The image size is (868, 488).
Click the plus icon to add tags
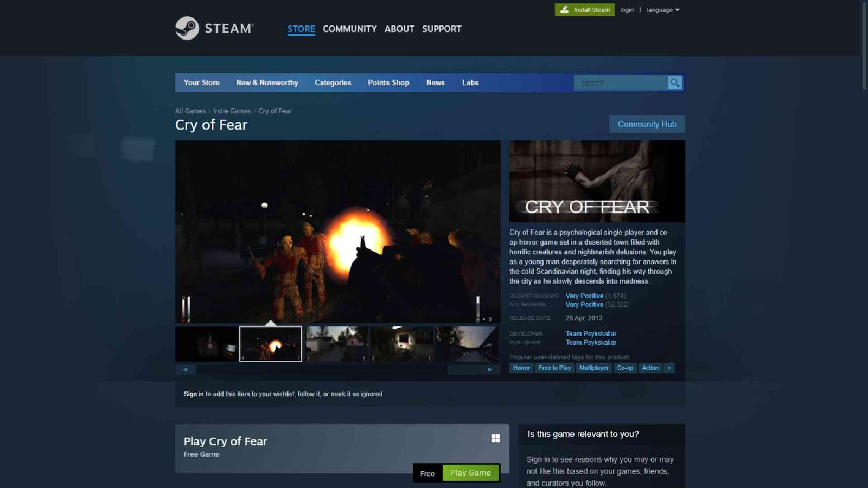(669, 368)
